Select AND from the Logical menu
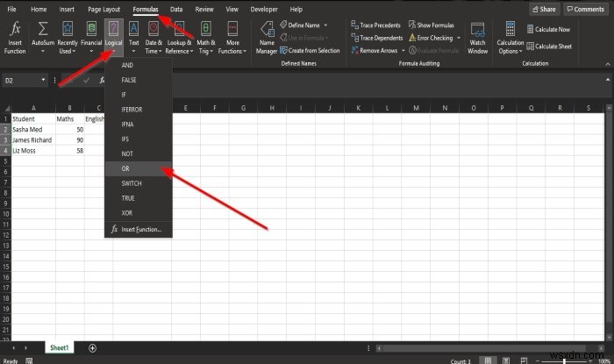 click(139, 65)
